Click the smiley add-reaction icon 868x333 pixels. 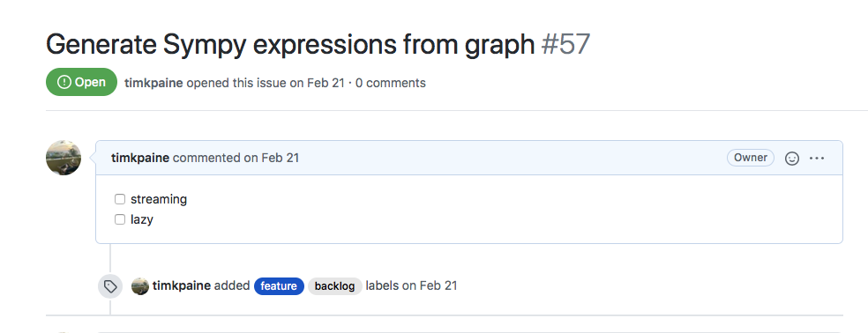tap(792, 159)
